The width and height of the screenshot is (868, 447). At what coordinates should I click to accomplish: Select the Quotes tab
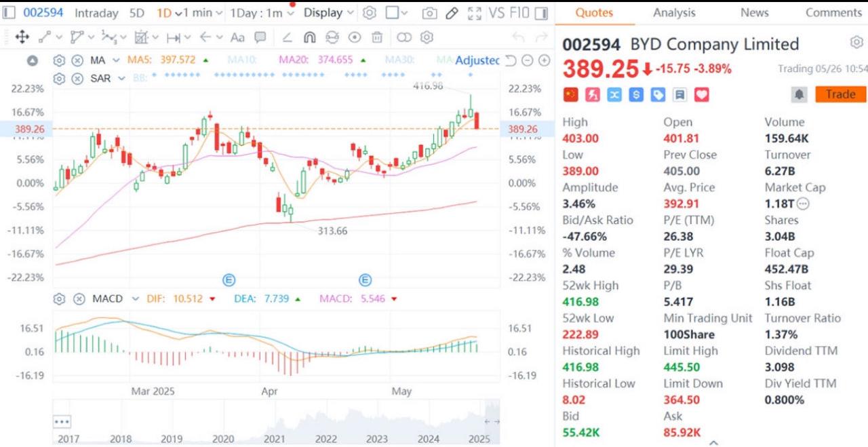[x=594, y=13]
